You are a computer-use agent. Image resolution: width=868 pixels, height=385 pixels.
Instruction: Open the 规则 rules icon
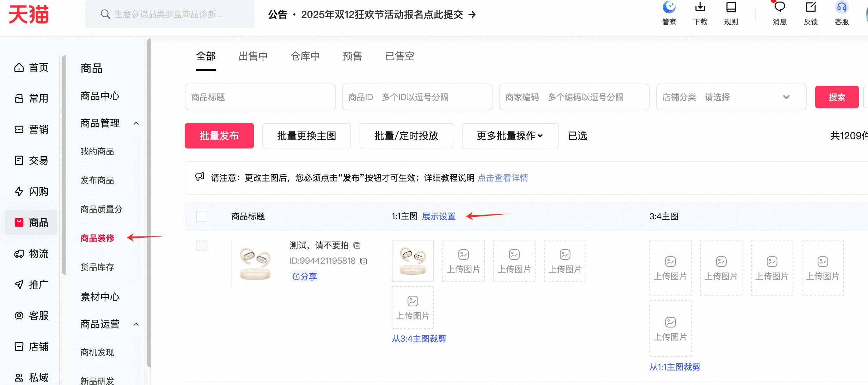tap(731, 13)
